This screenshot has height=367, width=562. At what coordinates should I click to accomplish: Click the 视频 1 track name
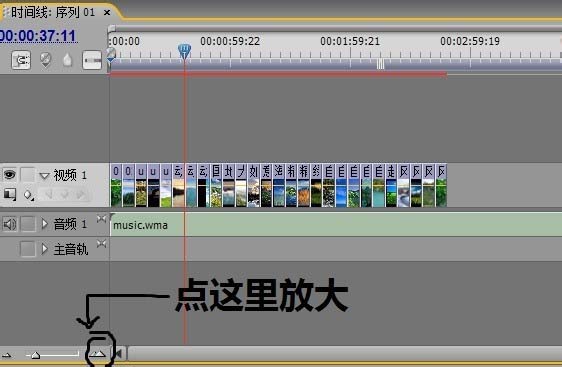pos(70,175)
